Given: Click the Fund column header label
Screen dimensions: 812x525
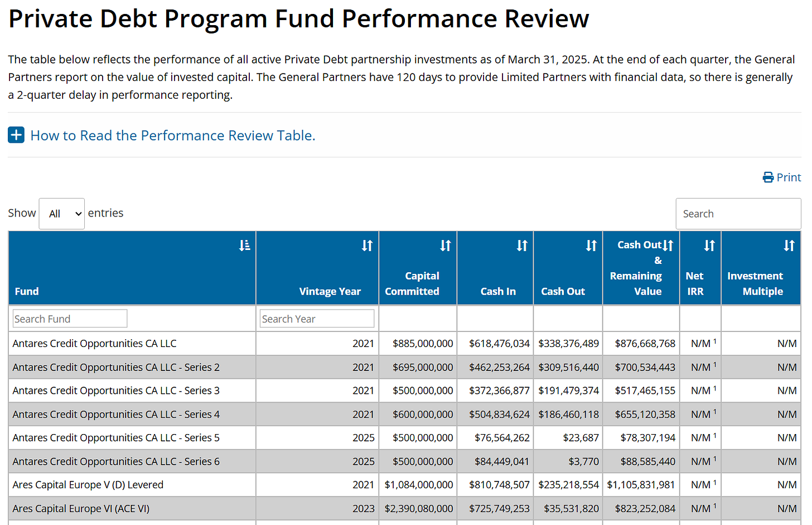Looking at the screenshot, I should (27, 291).
